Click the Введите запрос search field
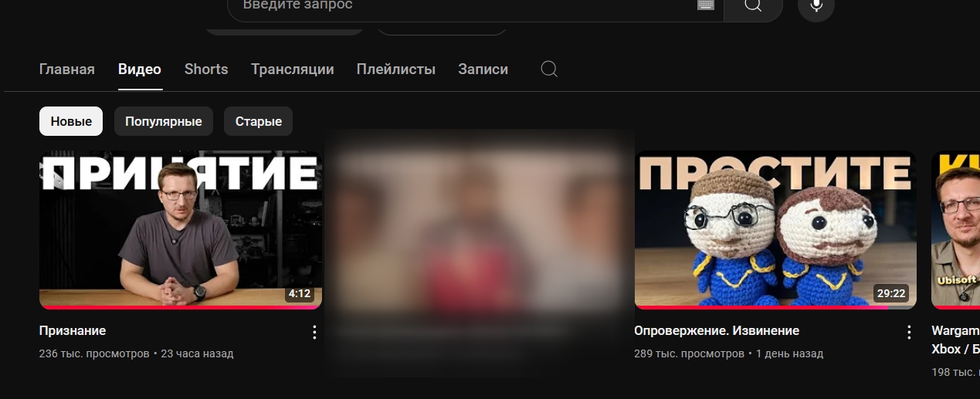 coord(463,5)
